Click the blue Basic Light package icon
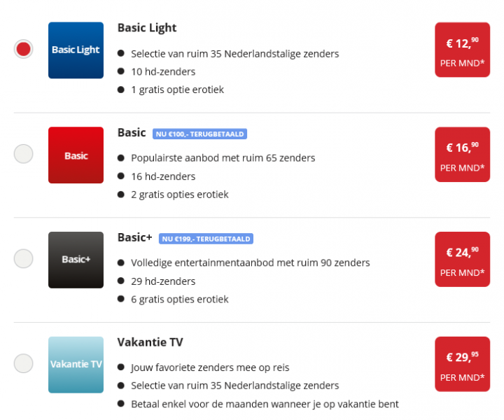This screenshot has height=420, width=504. [76, 50]
